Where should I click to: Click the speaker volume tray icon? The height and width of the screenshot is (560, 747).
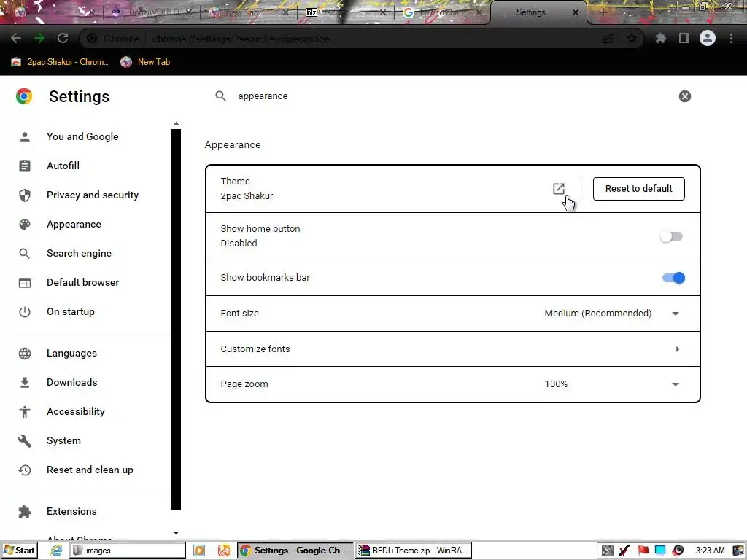(678, 551)
